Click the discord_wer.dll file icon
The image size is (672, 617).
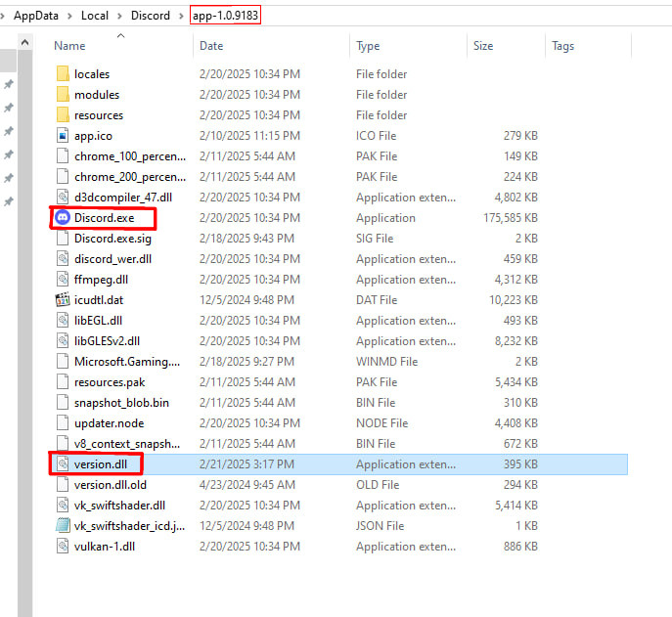pyautogui.click(x=63, y=259)
